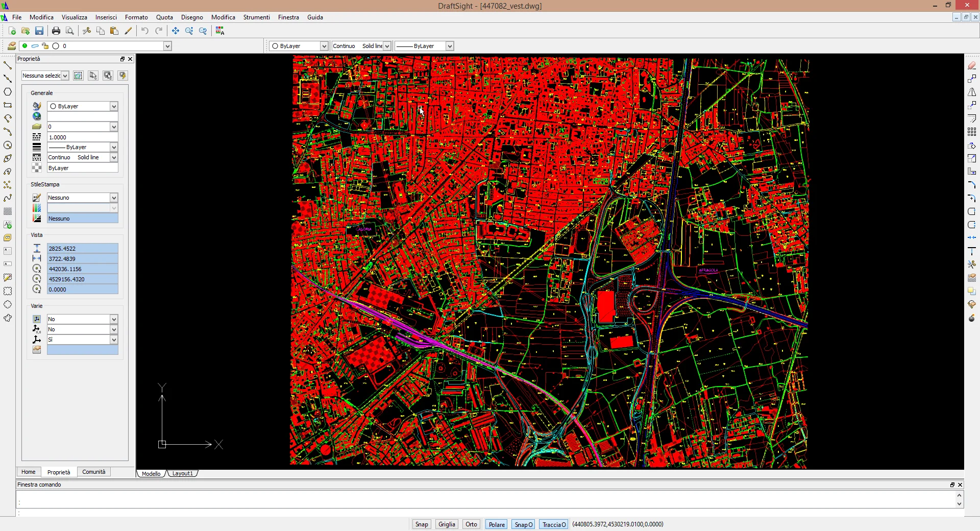Click the command window scroll down arrow
Image resolution: width=980 pixels, height=531 pixels.
[960, 504]
